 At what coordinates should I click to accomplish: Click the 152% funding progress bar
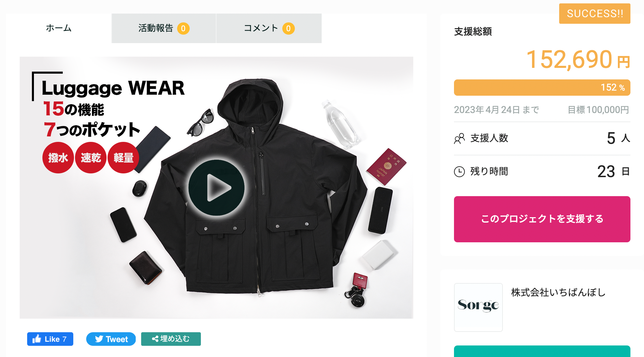click(x=542, y=88)
